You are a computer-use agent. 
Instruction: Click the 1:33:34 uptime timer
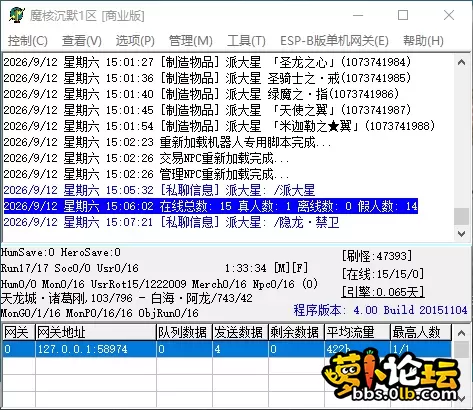click(x=246, y=268)
